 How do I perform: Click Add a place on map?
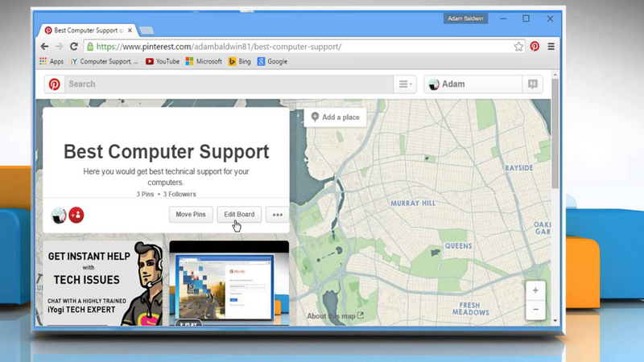point(335,117)
